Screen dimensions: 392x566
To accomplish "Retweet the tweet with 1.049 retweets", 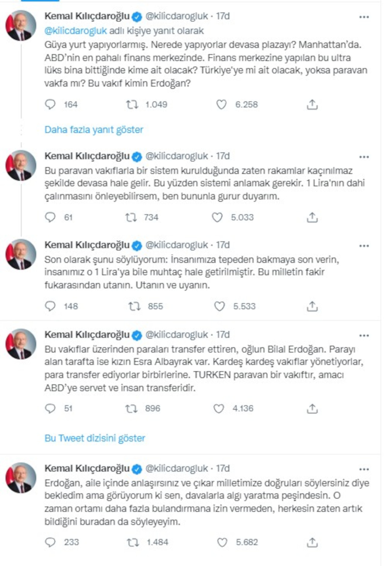I will pyautogui.click(x=132, y=104).
